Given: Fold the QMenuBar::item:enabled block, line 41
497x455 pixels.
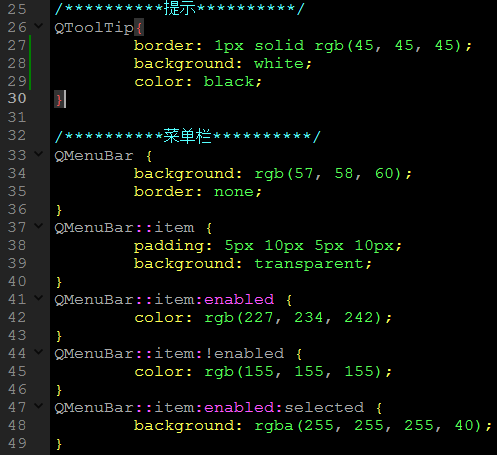Looking at the screenshot, I should [39, 298].
